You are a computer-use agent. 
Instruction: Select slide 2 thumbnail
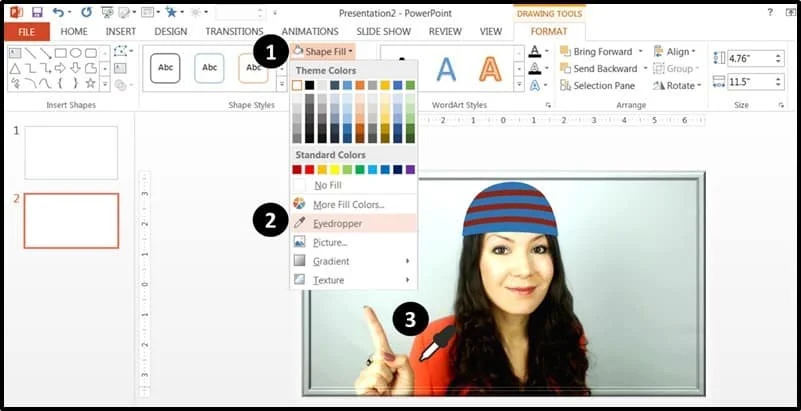point(71,221)
